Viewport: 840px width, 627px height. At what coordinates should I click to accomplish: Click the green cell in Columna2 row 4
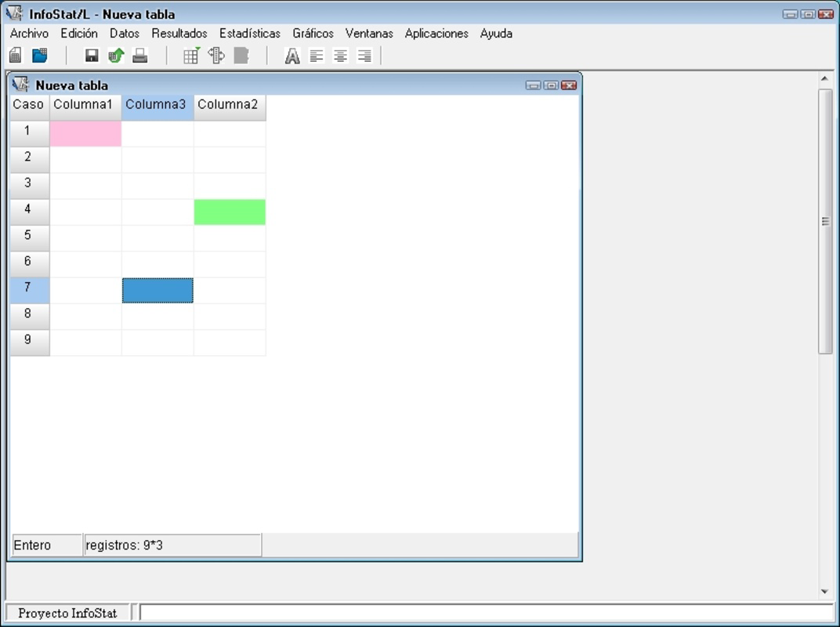(230, 212)
